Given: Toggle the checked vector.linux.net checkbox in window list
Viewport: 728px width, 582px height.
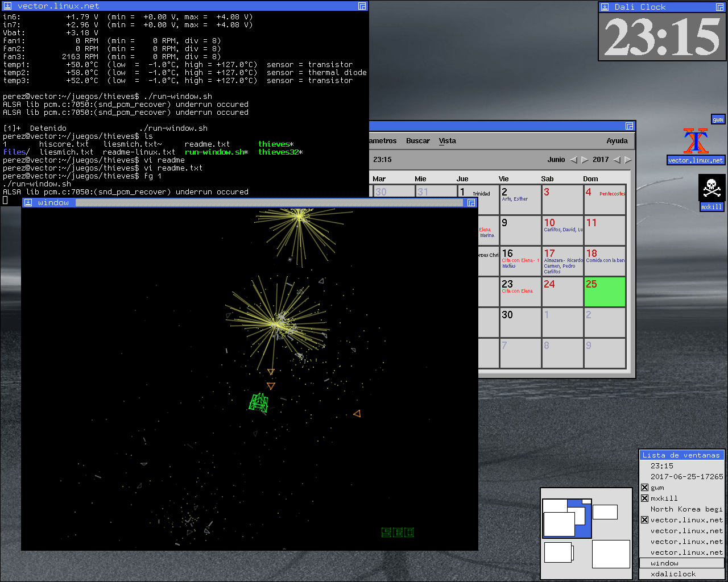Looking at the screenshot, I should pos(644,519).
